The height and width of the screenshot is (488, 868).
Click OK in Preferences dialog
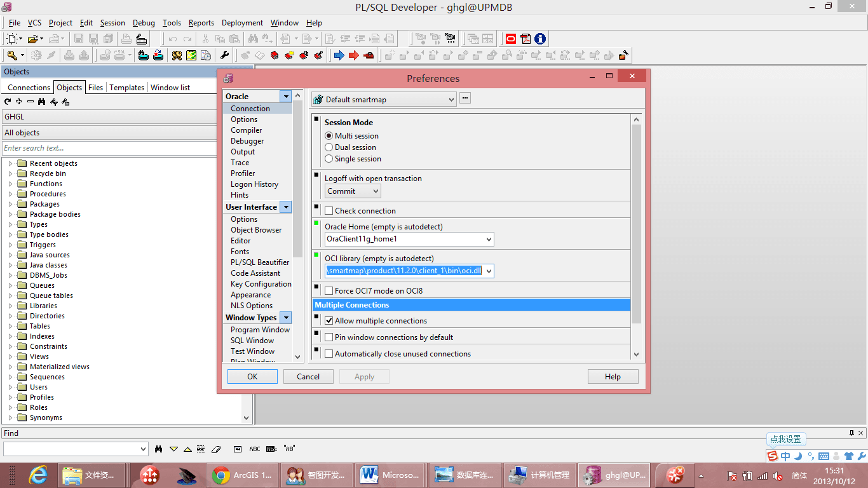tap(252, 377)
